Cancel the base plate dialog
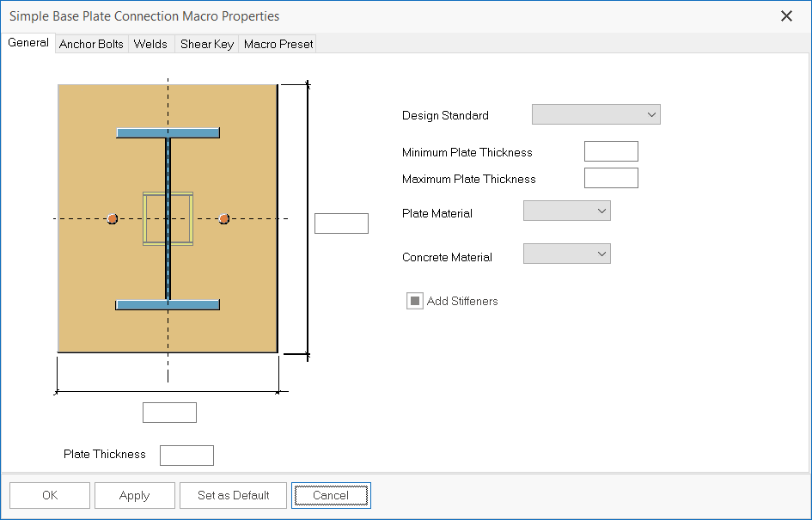 (331, 495)
